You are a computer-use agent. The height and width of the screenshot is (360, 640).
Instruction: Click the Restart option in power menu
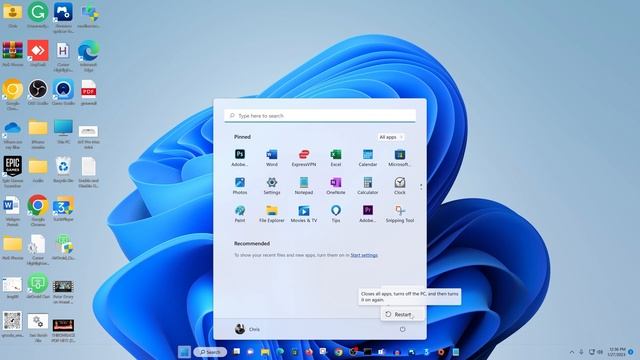click(402, 314)
